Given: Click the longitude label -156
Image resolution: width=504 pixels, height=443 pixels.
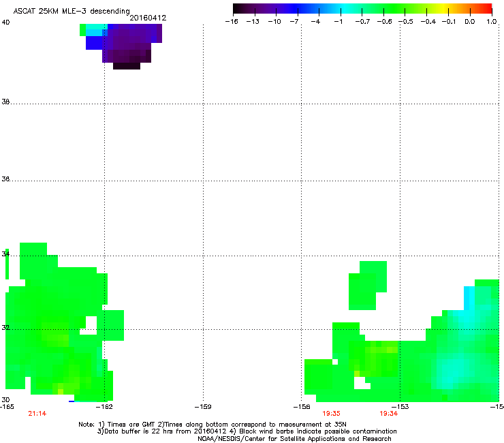Looking at the screenshot, I should pyautogui.click(x=302, y=407).
